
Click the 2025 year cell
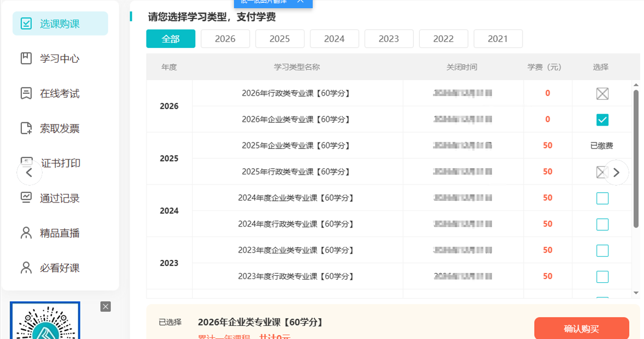coord(169,159)
